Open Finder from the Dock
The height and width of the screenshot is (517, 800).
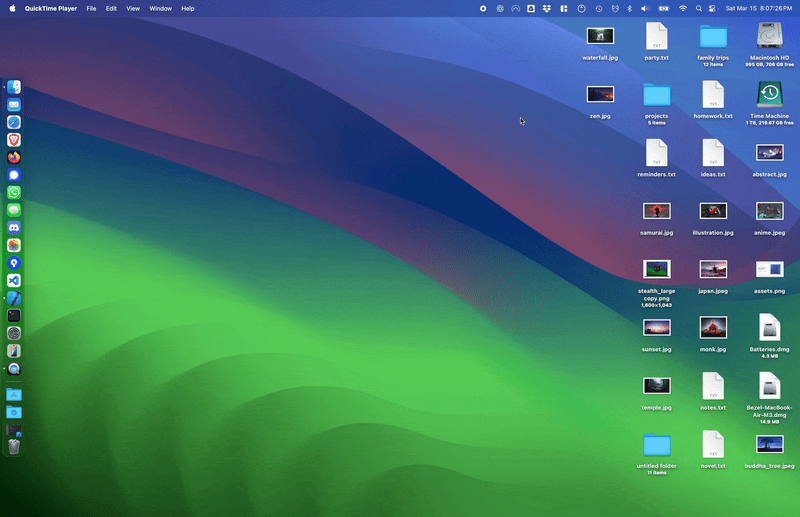click(x=14, y=87)
